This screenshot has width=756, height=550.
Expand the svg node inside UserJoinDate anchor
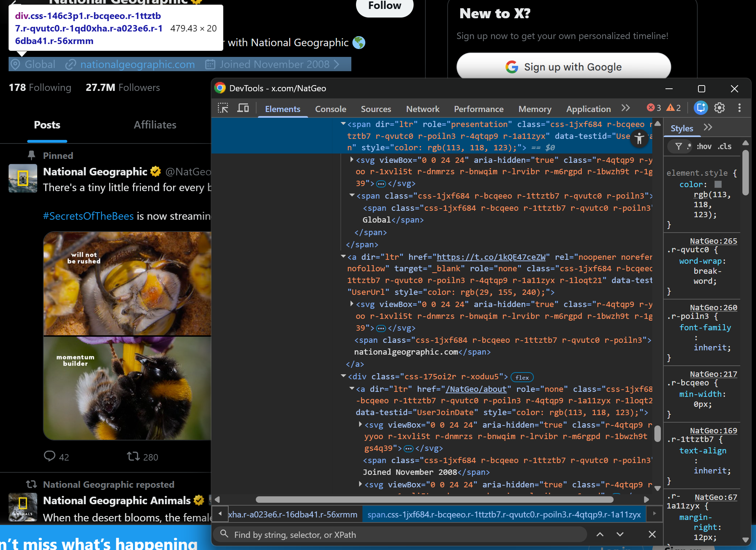click(x=360, y=424)
